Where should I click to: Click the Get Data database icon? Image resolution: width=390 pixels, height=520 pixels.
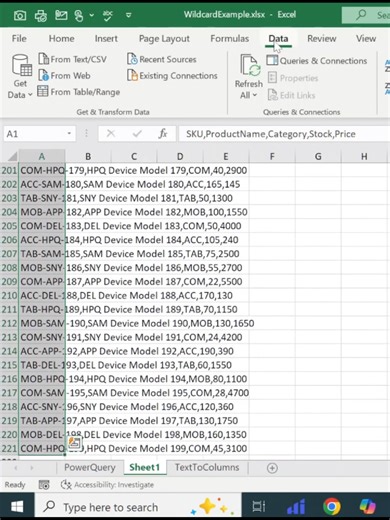click(21, 65)
